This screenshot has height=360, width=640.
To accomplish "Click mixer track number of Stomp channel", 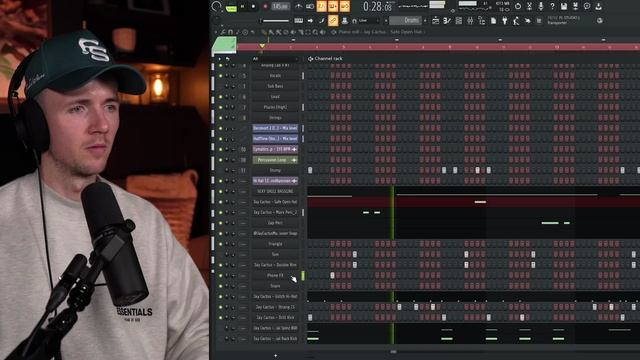I will 243,171.
